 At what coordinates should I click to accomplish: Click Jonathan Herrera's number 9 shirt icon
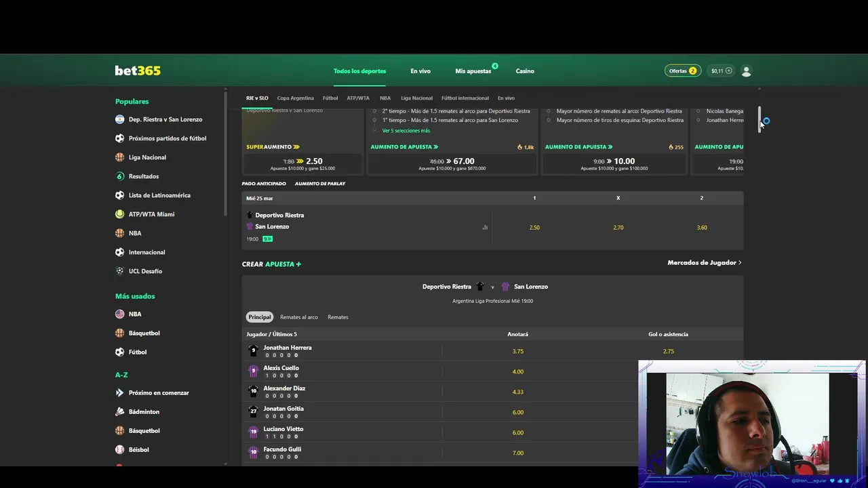click(254, 350)
